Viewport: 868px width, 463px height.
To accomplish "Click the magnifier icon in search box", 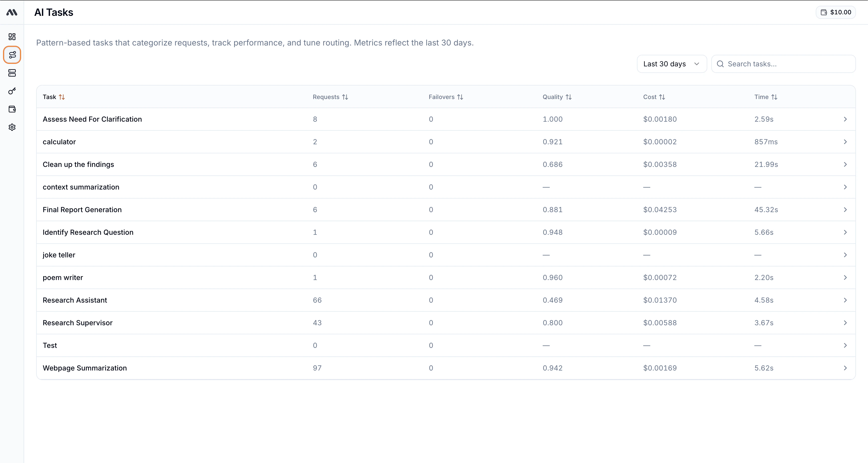I will point(720,64).
